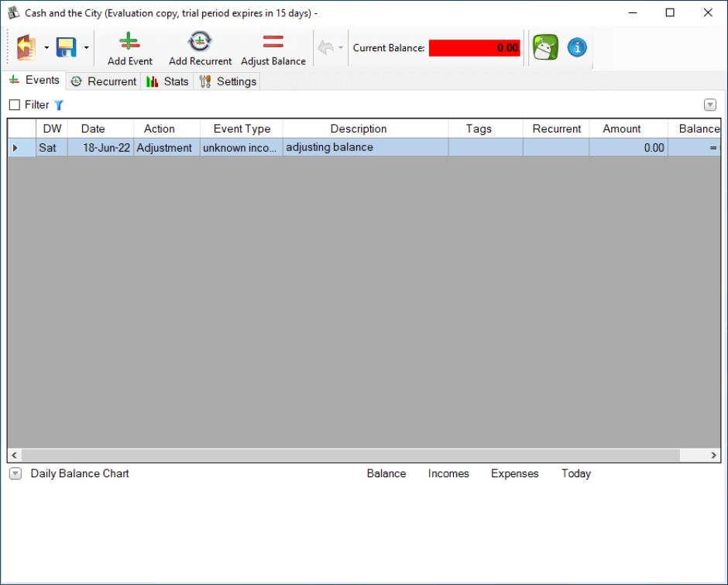Expand the undo history dropdown arrow

(x=341, y=47)
